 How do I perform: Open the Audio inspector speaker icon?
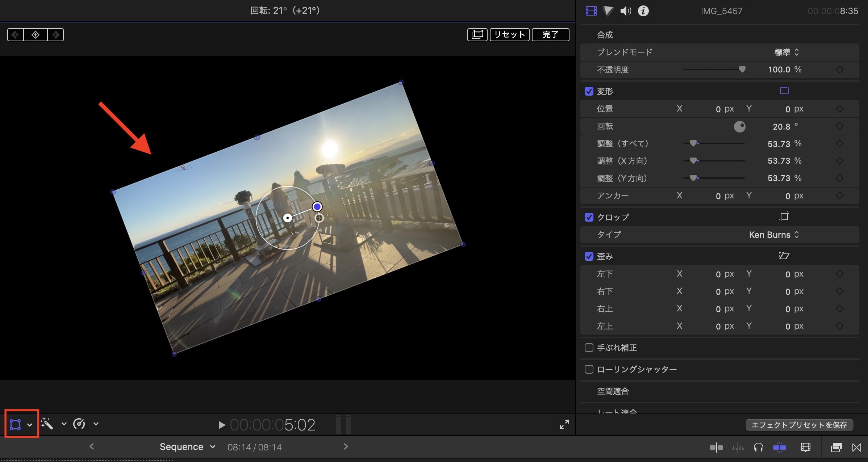(625, 11)
